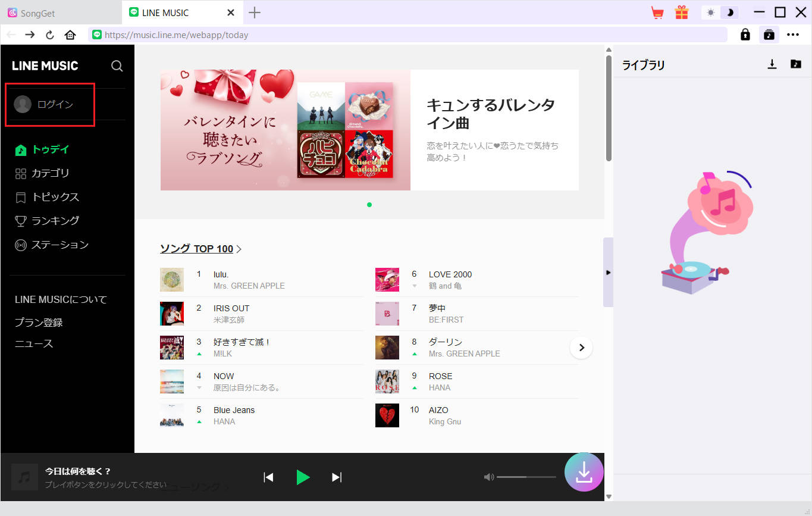Expand the collapsed side panel arrow
Screen dimensions: 812x516
[608, 273]
